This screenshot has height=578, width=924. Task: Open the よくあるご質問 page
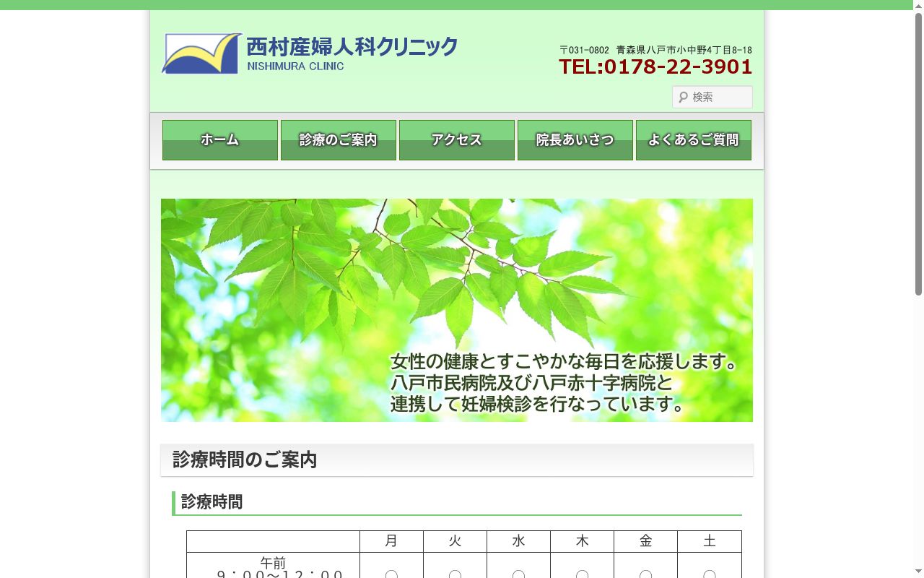694,140
